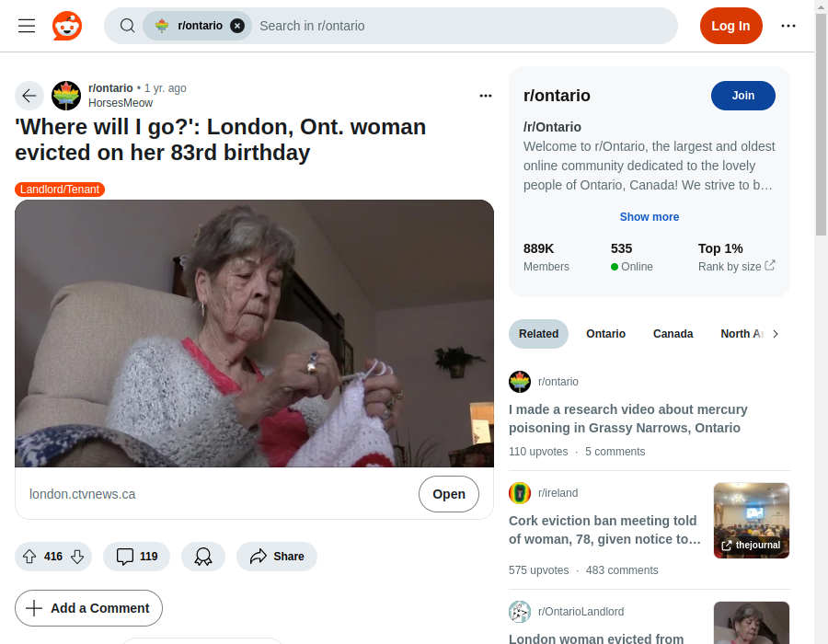Click the post title about 83rd birthday
Screen dimensions: 828x644
[220, 140]
